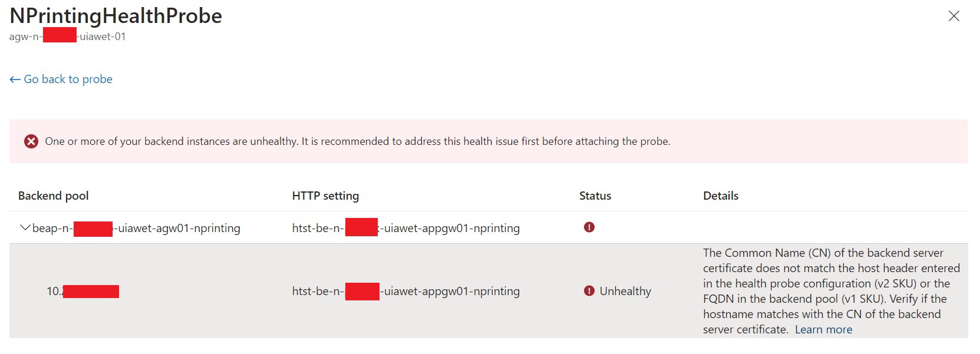Select Go back to probe
The width and height of the screenshot is (980, 354).
click(x=68, y=78)
